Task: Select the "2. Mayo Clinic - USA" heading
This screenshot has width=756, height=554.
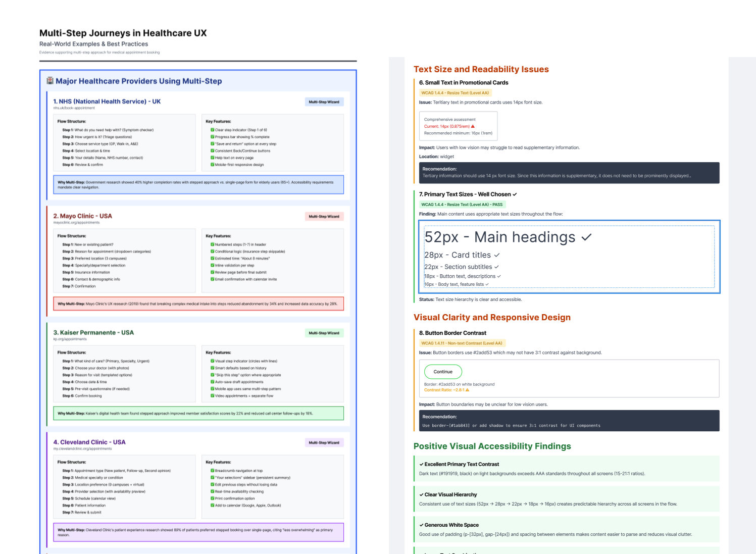Action: click(x=83, y=216)
